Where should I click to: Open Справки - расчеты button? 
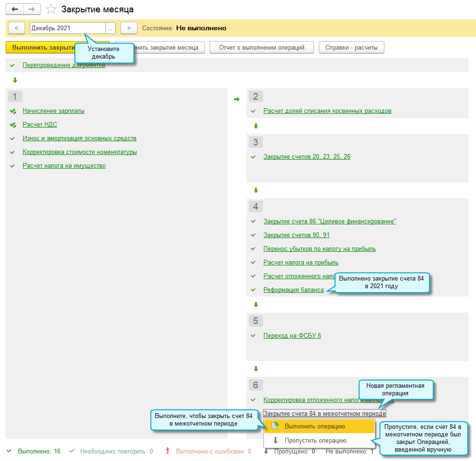(351, 48)
